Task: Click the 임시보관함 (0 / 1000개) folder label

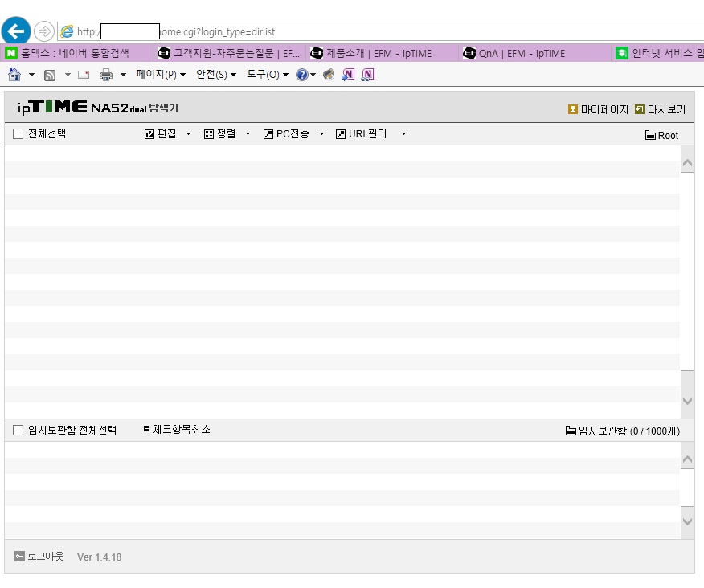Action: [623, 431]
